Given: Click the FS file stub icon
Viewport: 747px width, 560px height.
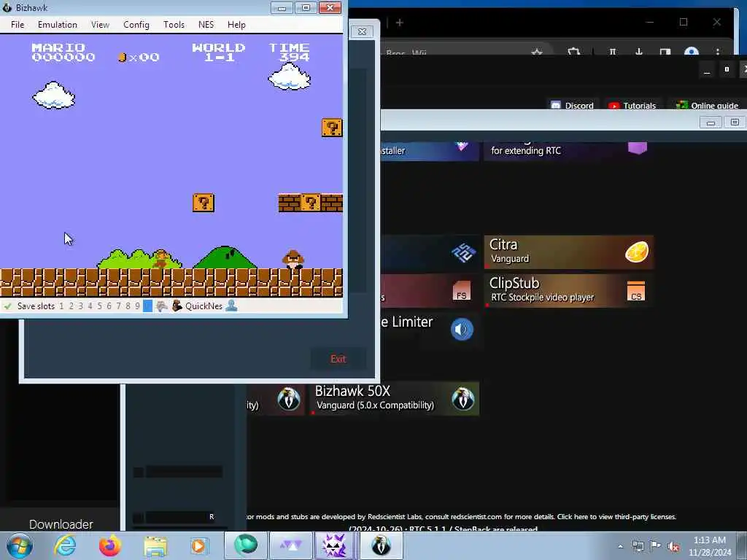Looking at the screenshot, I should click(x=461, y=291).
